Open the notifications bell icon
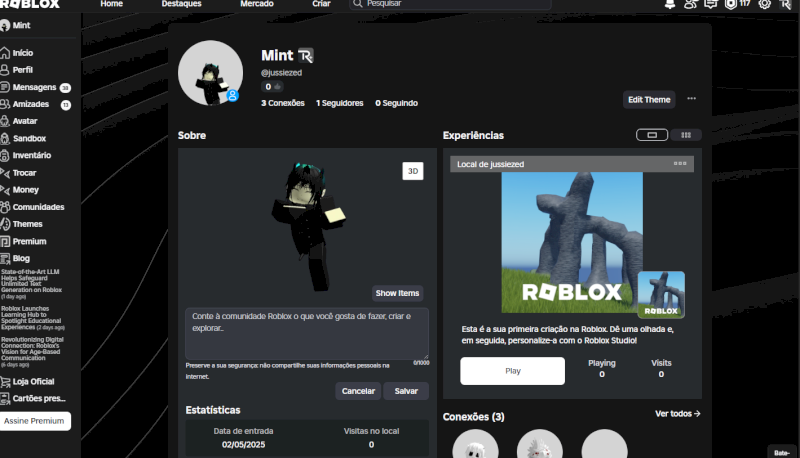Screen dimensions: 800x458 point(670,4)
